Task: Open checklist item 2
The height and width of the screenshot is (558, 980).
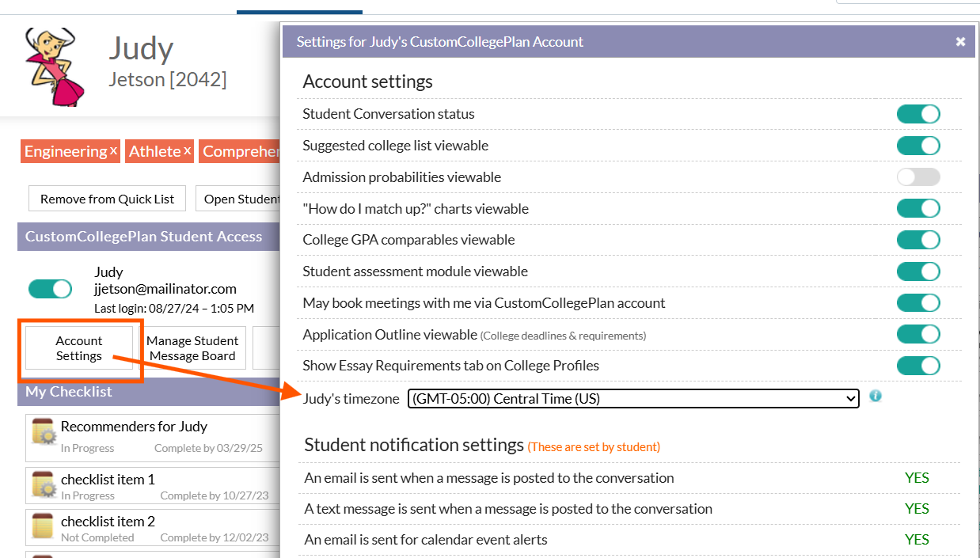Action: click(x=153, y=527)
